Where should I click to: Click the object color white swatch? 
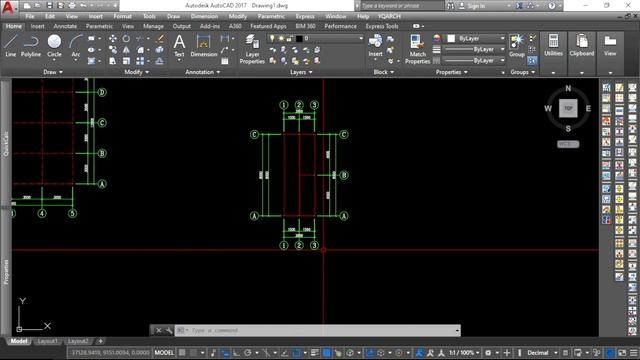[x=451, y=38]
